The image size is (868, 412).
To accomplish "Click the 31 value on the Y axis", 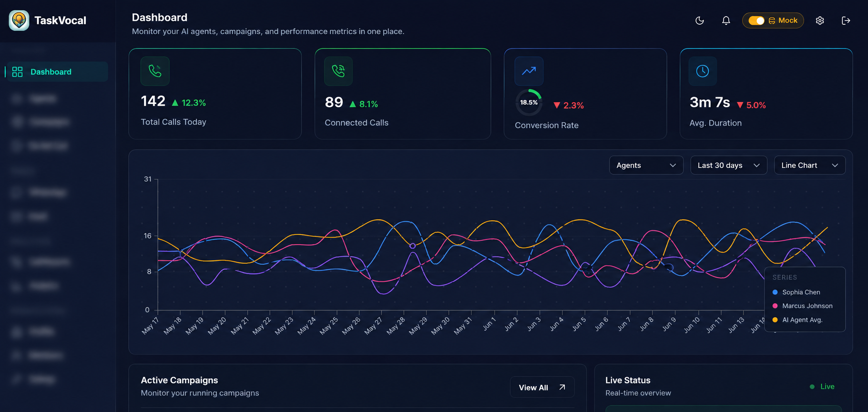I will pyautogui.click(x=148, y=179).
